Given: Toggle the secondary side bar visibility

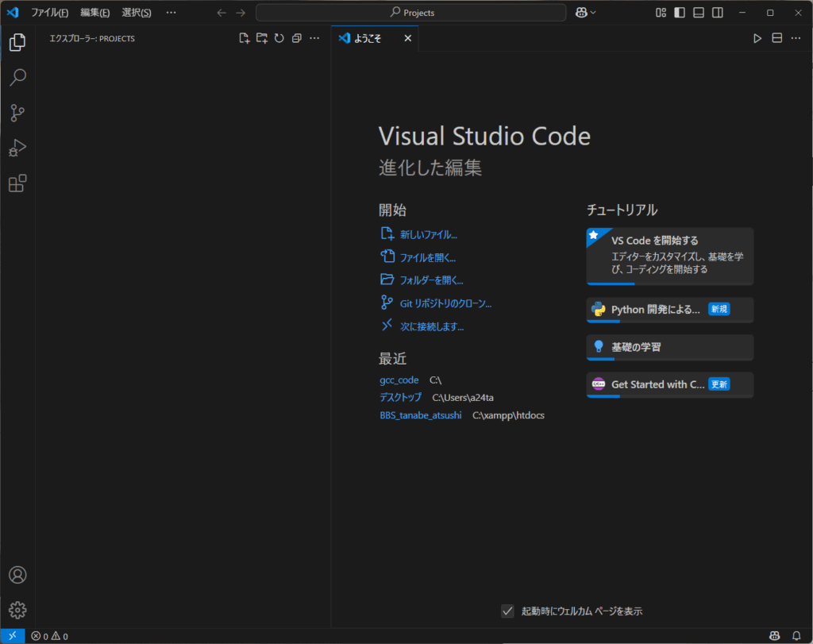Looking at the screenshot, I should pyautogui.click(x=718, y=13).
